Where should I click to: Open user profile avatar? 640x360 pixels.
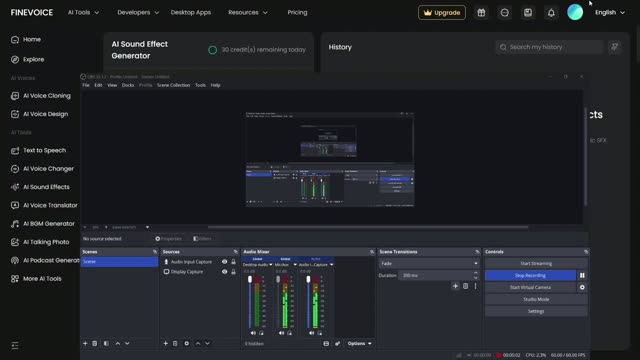coord(575,12)
